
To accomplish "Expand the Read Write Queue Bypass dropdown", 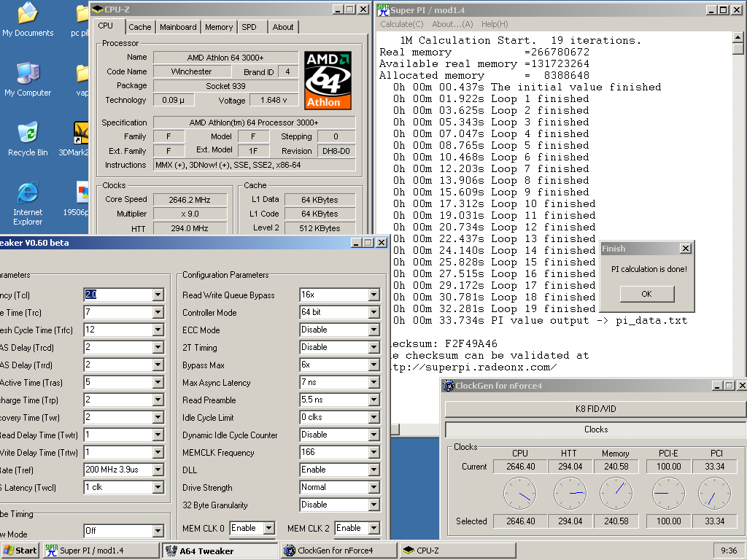I will (374, 295).
